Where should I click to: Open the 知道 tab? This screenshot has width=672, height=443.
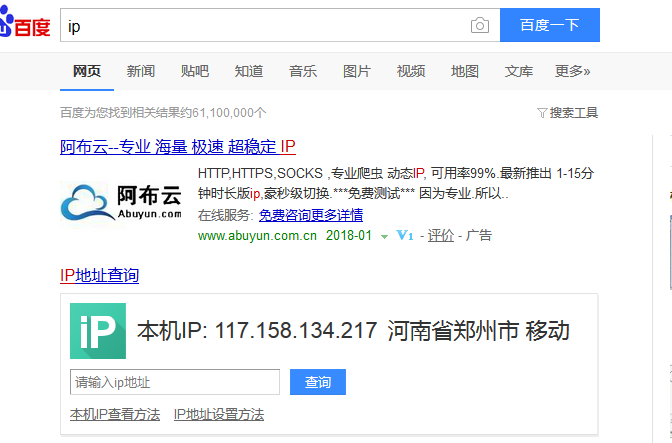click(x=249, y=71)
